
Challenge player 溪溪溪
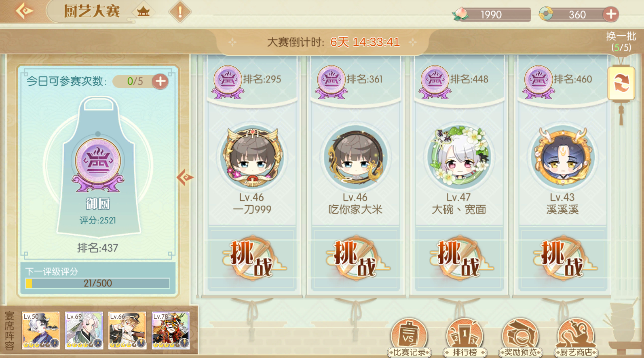562,259
